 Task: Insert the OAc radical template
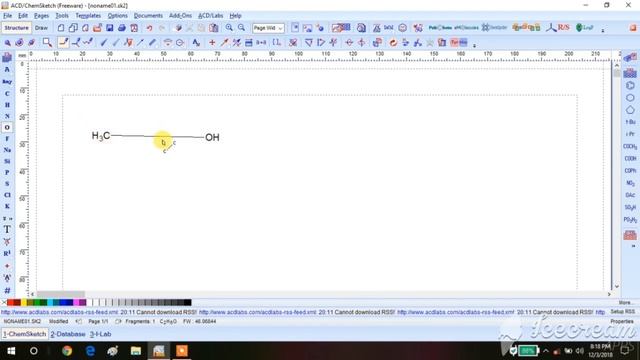(x=630, y=195)
